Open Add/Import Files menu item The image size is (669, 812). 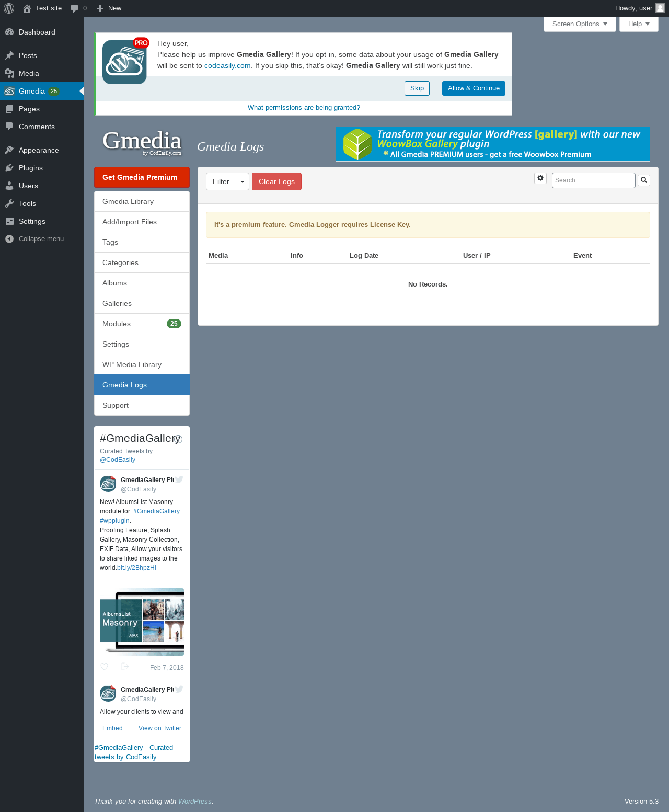[142, 222]
